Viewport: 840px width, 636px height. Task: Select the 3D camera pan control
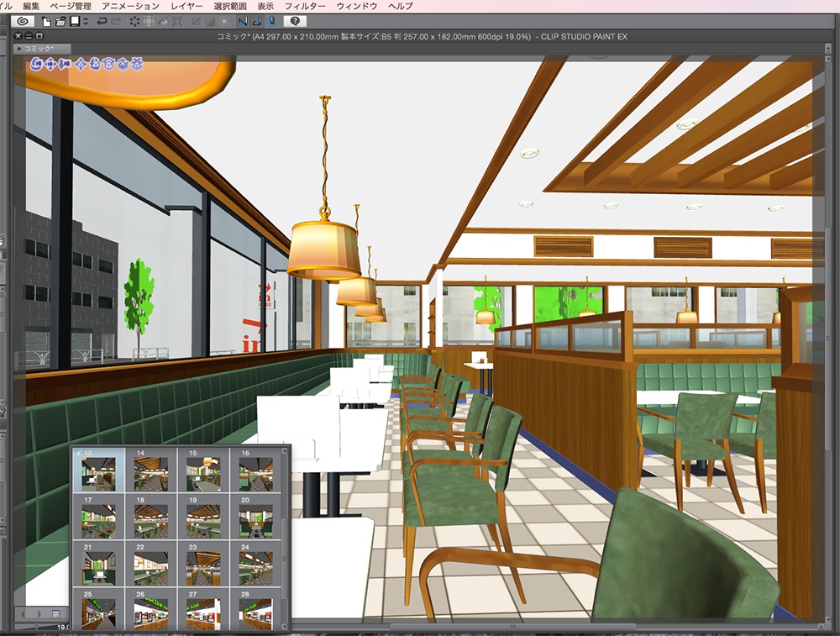coord(51,65)
